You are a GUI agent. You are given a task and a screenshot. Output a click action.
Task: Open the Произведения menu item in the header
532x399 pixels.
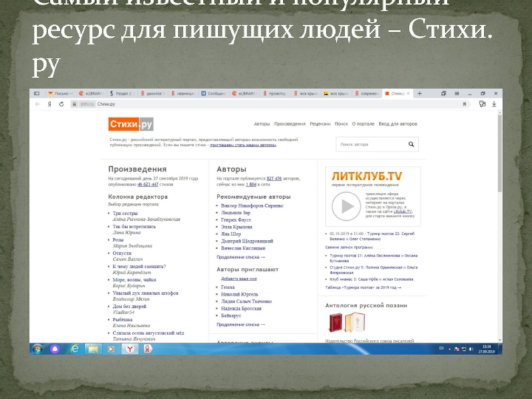[290, 124]
